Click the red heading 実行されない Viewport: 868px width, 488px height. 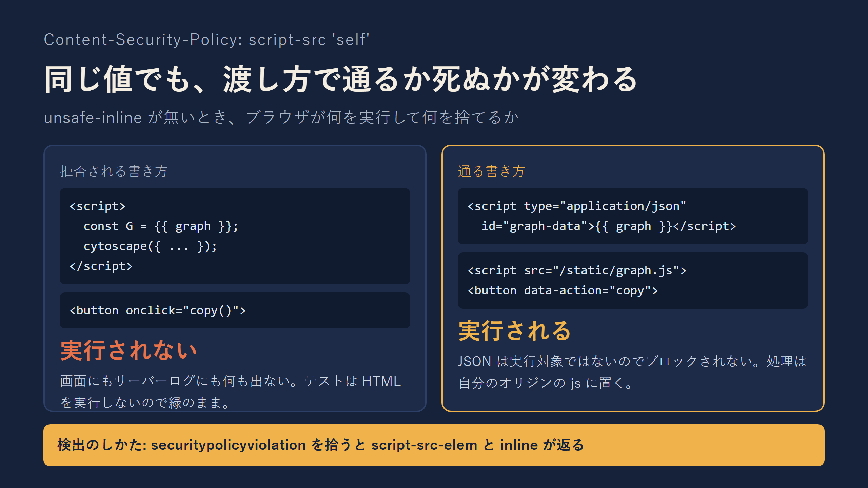129,350
